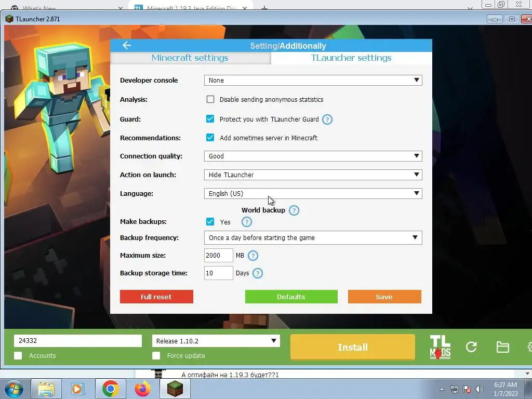Open Windows Start menu
The width and height of the screenshot is (532, 399).
click(x=14, y=389)
